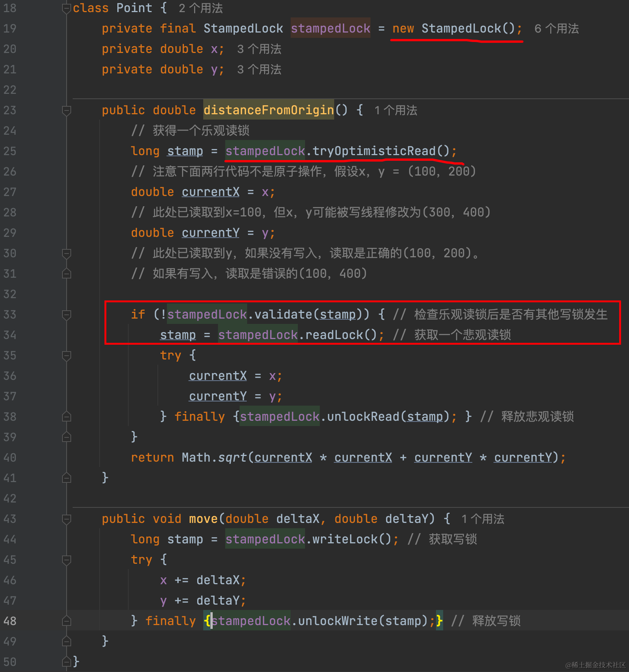Click the 'y += deltaY;' statement

click(203, 600)
